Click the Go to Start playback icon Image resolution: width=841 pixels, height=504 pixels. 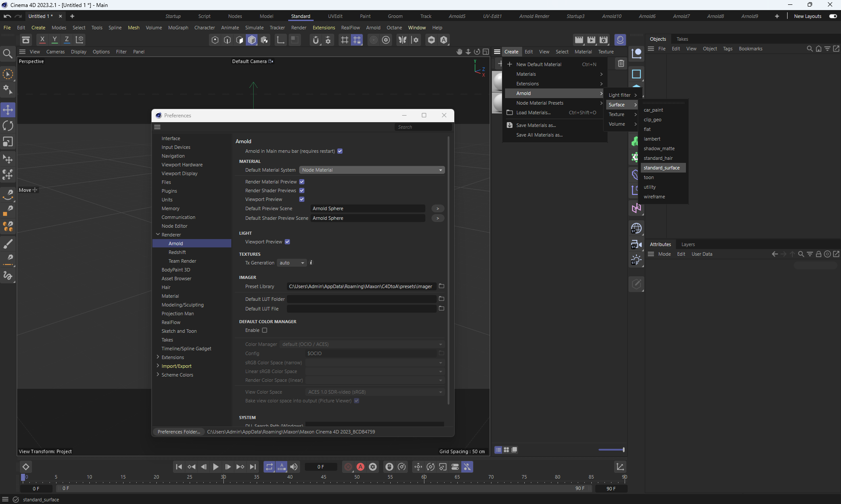click(179, 467)
